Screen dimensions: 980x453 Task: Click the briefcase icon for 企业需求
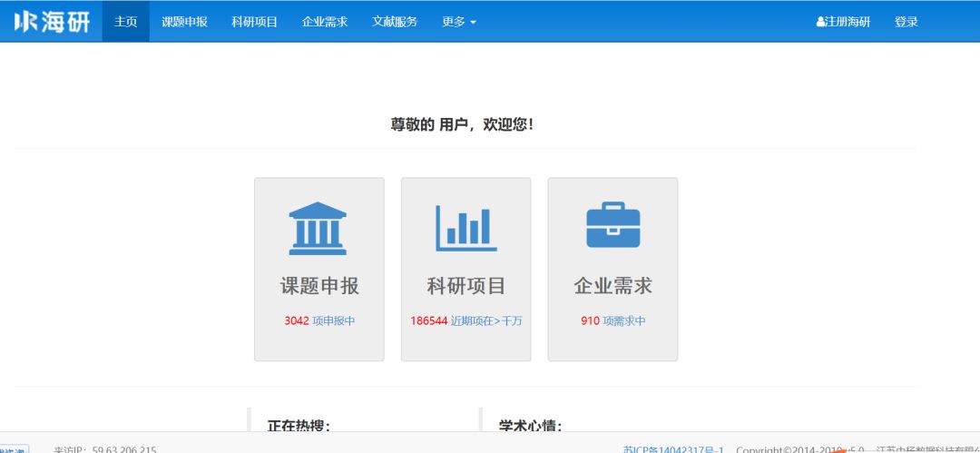click(x=612, y=225)
